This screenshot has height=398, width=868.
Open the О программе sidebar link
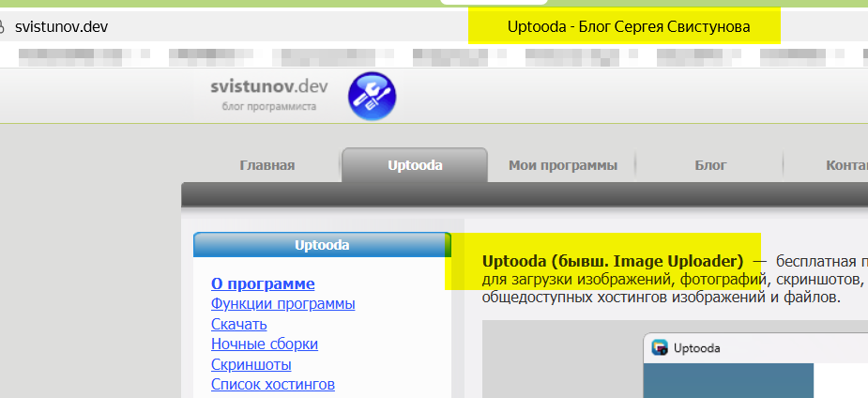263,284
